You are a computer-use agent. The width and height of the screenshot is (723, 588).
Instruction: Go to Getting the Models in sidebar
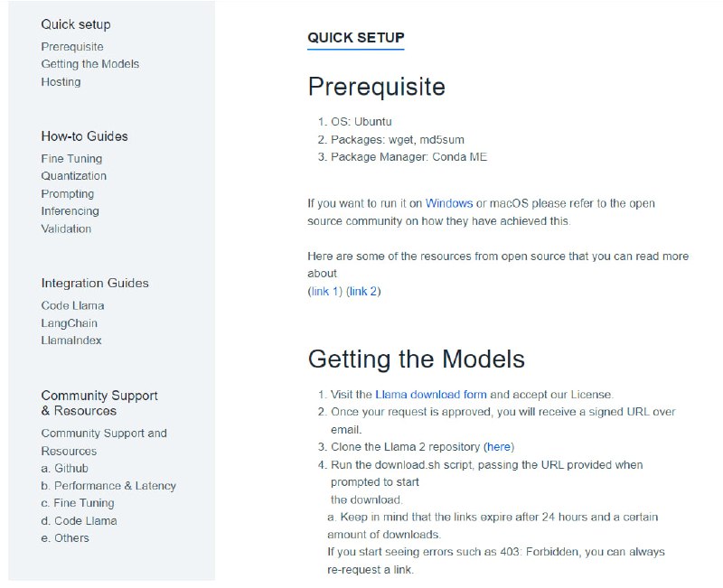click(x=90, y=64)
